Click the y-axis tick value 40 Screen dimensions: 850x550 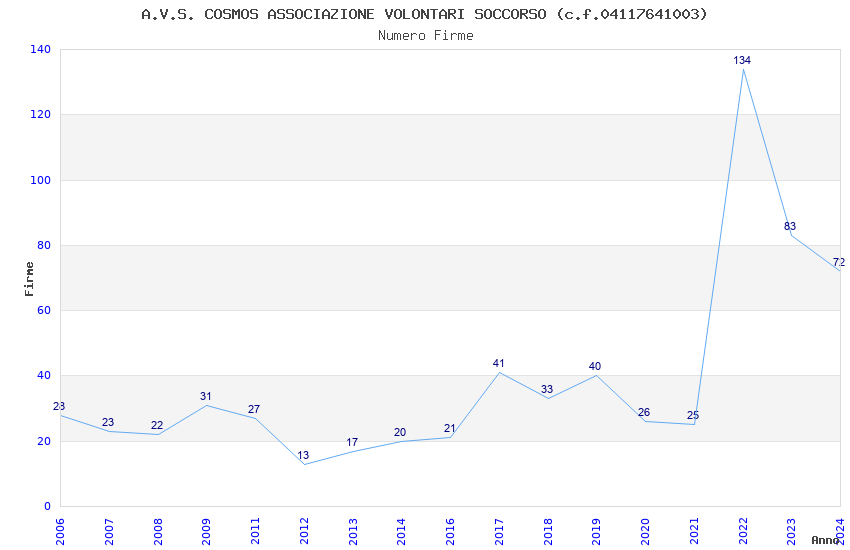[44, 376]
